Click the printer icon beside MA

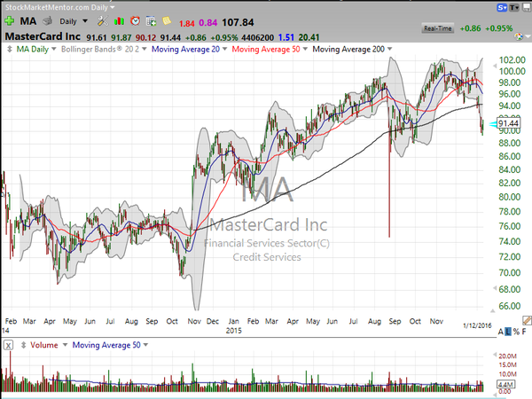(x=48, y=21)
